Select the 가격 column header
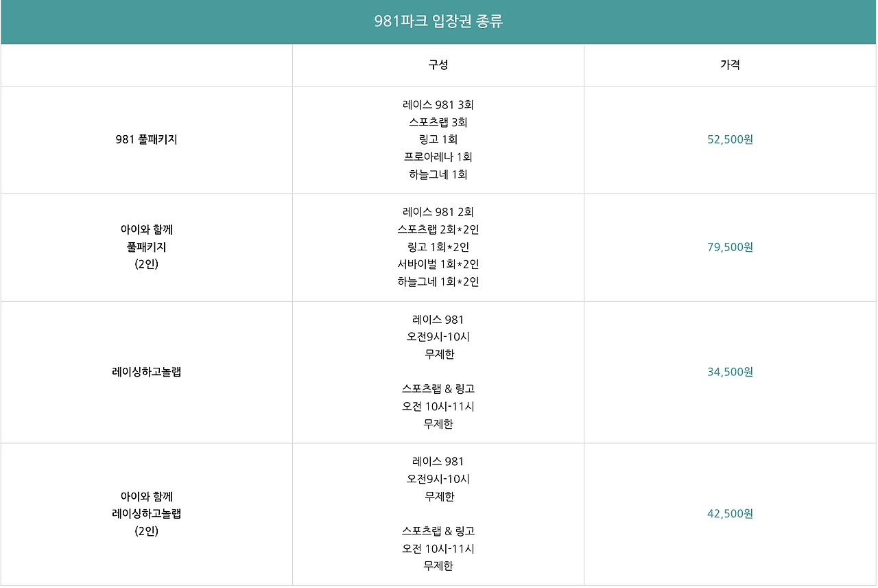878x588 pixels. pos(730,65)
